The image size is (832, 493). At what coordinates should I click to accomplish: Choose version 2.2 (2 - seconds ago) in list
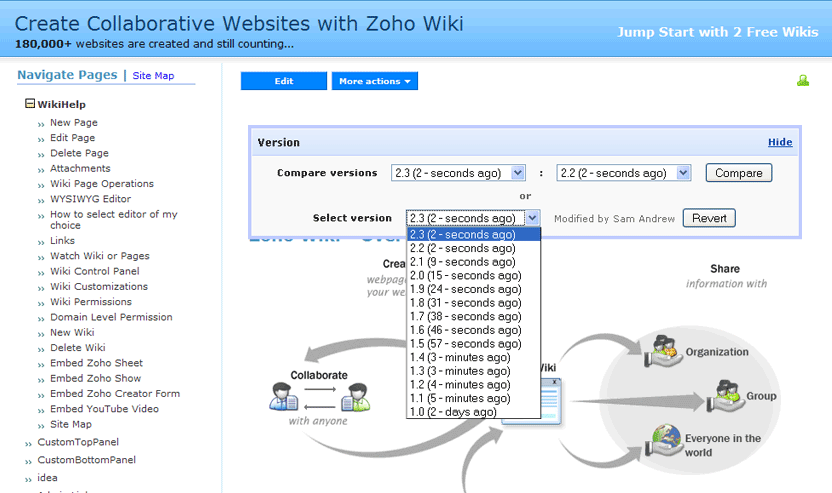[473, 248]
